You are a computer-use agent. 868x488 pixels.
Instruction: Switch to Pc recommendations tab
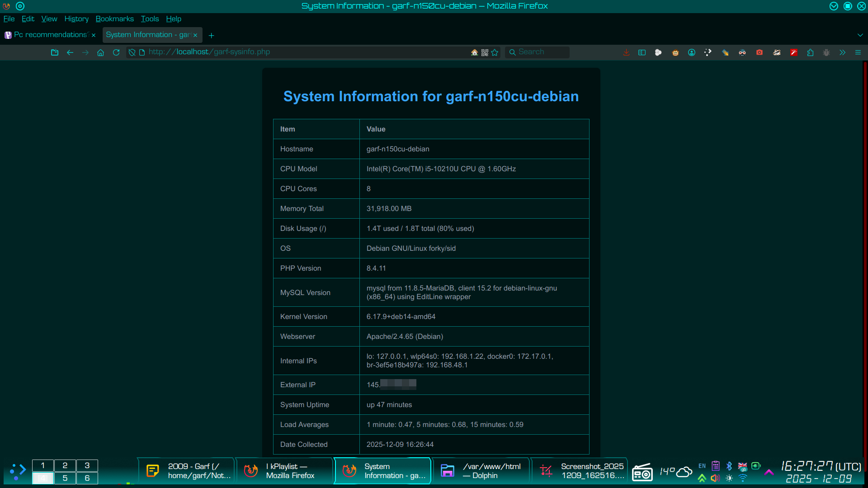[50, 35]
